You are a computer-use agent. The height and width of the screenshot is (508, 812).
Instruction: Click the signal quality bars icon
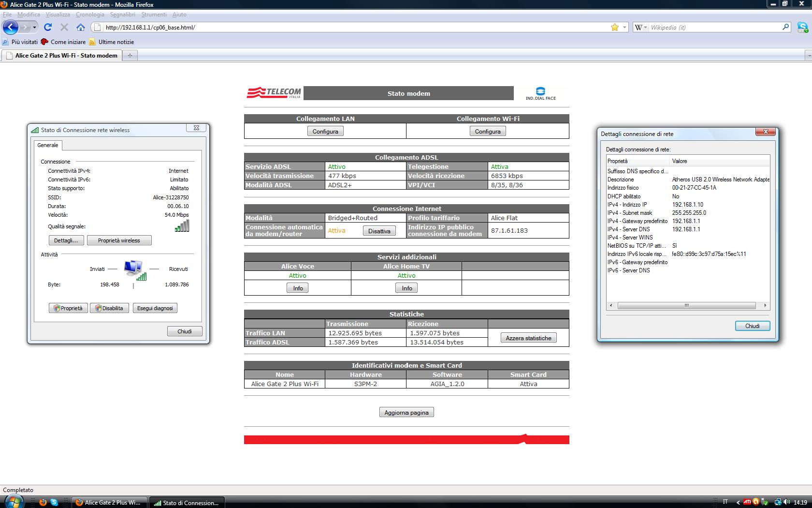[182, 226]
